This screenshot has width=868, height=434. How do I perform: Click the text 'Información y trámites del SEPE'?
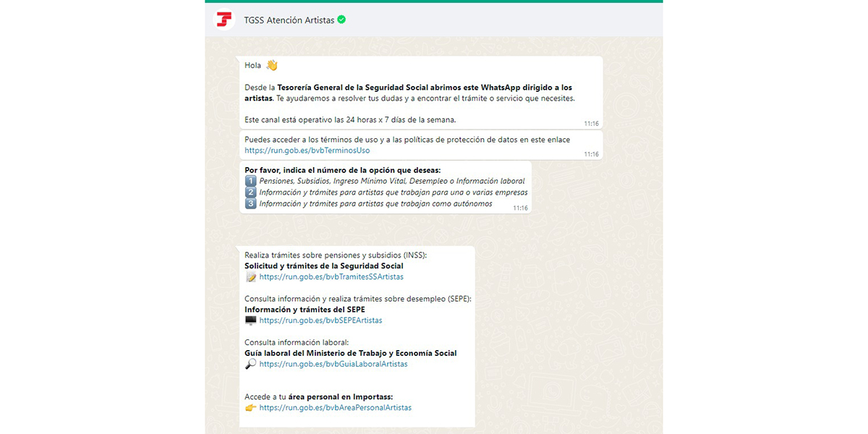click(x=305, y=310)
